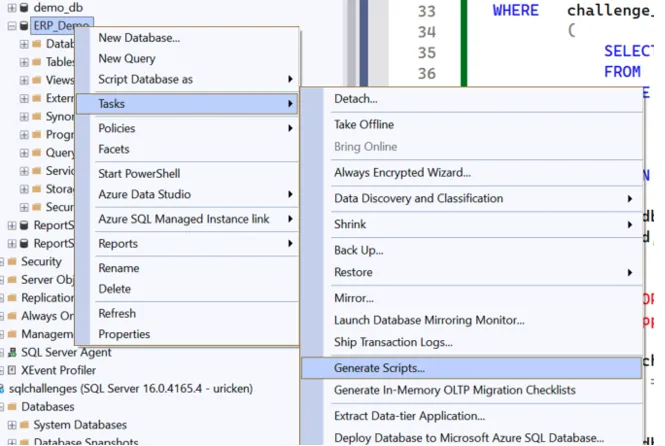The height and width of the screenshot is (446, 665).
Task: Click Take Offline in the Tasks submenu
Action: click(x=364, y=125)
